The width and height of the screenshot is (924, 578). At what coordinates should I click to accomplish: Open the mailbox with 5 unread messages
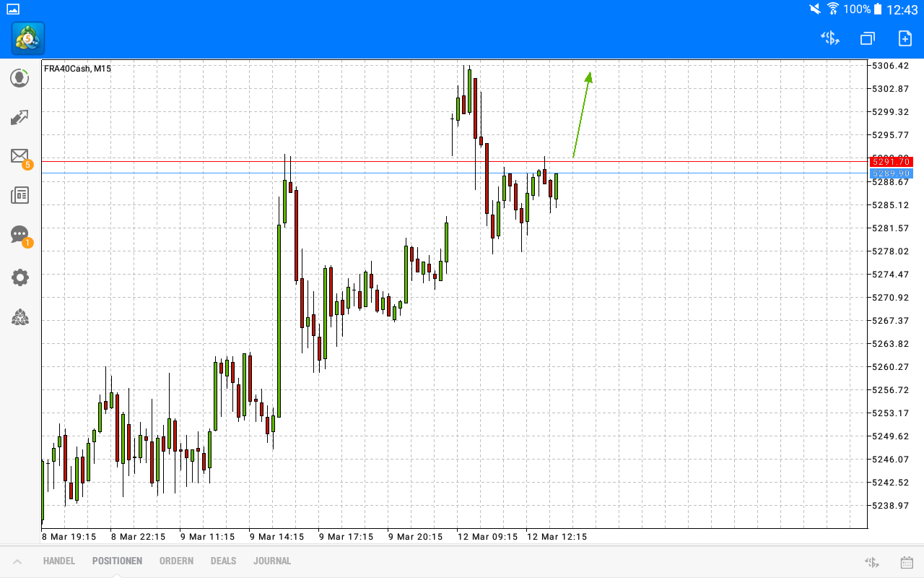19,156
